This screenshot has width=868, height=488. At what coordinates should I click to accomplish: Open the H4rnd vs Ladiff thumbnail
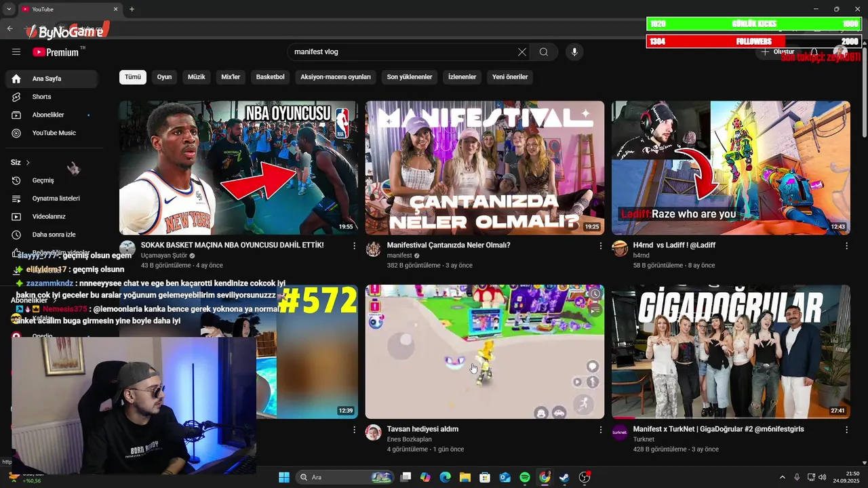coord(731,168)
